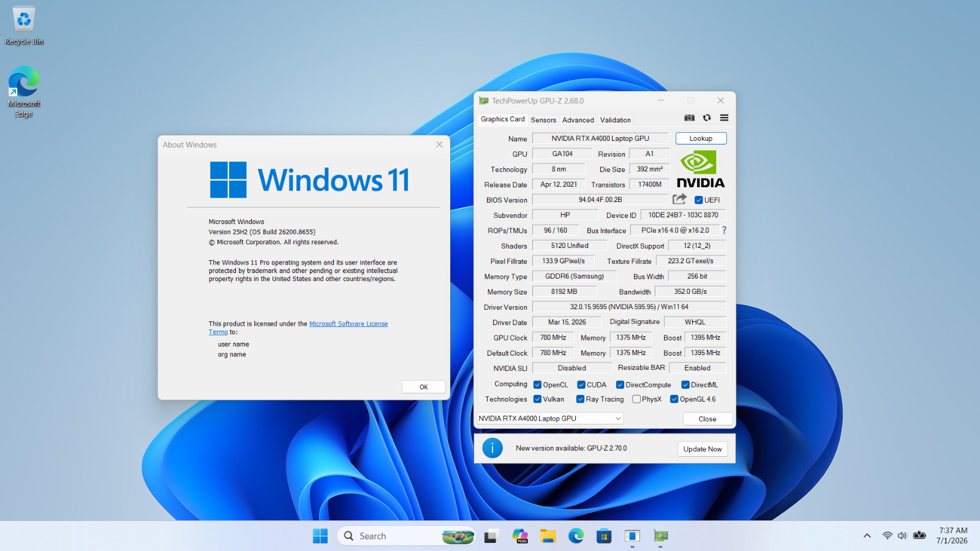Click the GPU-Z refresh icon
This screenshot has height=551, width=980.
pyautogui.click(x=707, y=118)
